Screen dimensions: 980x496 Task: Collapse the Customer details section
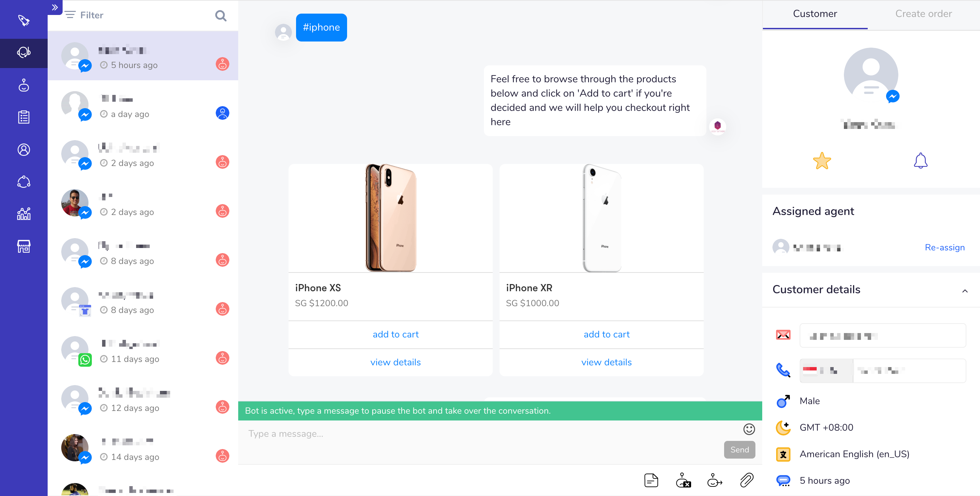[x=965, y=291]
